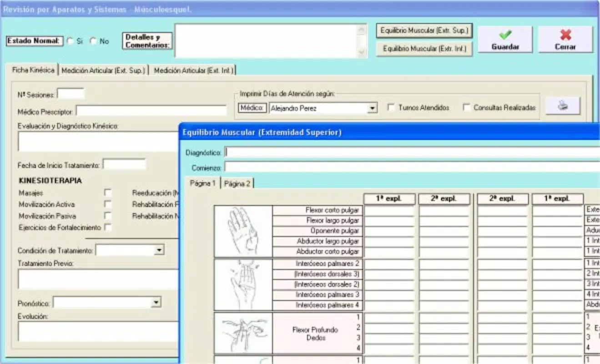600x364 pixels.
Task: Click the hand illustration beside Flexor corto pulgar
Action: point(243,231)
